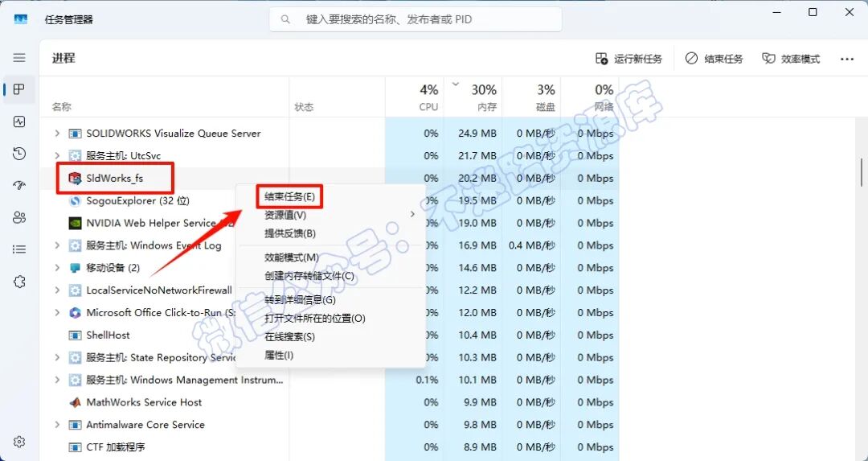Expand 服务主机: Windows Management Instrumentation row
The image size is (868, 461).
click(56, 380)
